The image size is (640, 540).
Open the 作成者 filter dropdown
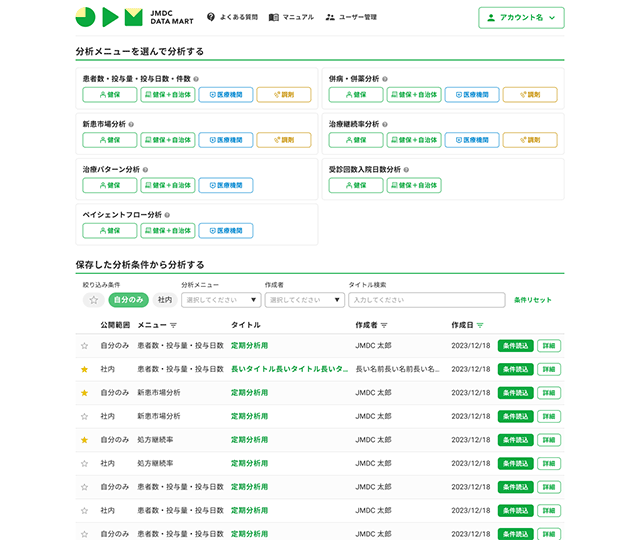pos(304,300)
